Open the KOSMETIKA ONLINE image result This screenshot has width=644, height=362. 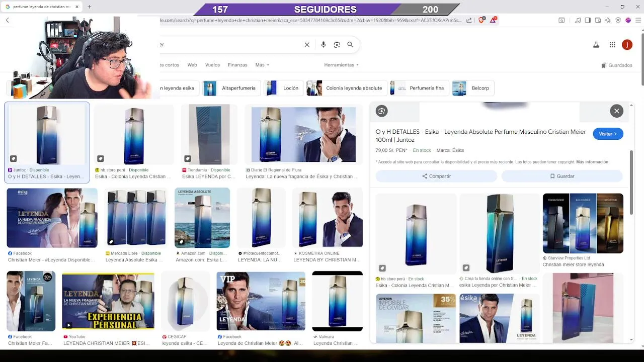(x=328, y=218)
